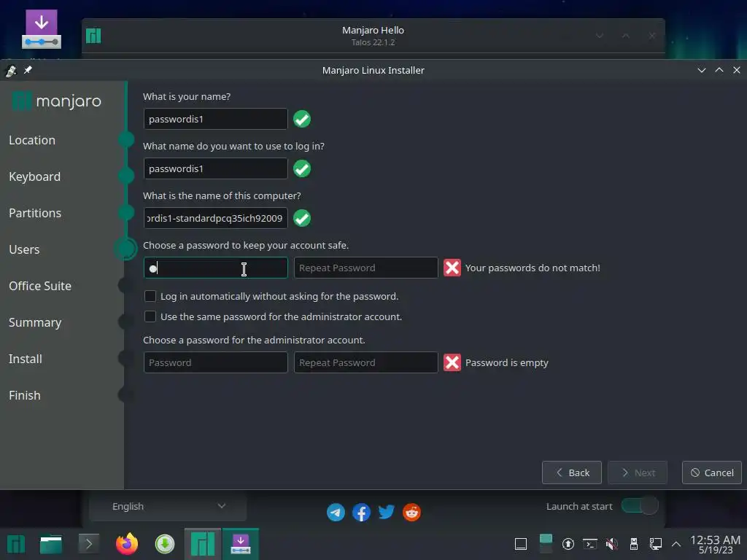Select the Location step in sidebar
The width and height of the screenshot is (747, 560).
click(x=32, y=140)
